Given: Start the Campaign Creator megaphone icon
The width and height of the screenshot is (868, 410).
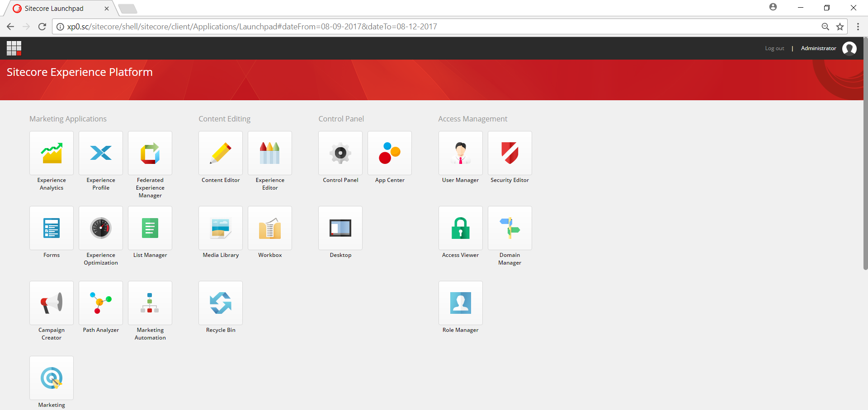Looking at the screenshot, I should pos(52,303).
